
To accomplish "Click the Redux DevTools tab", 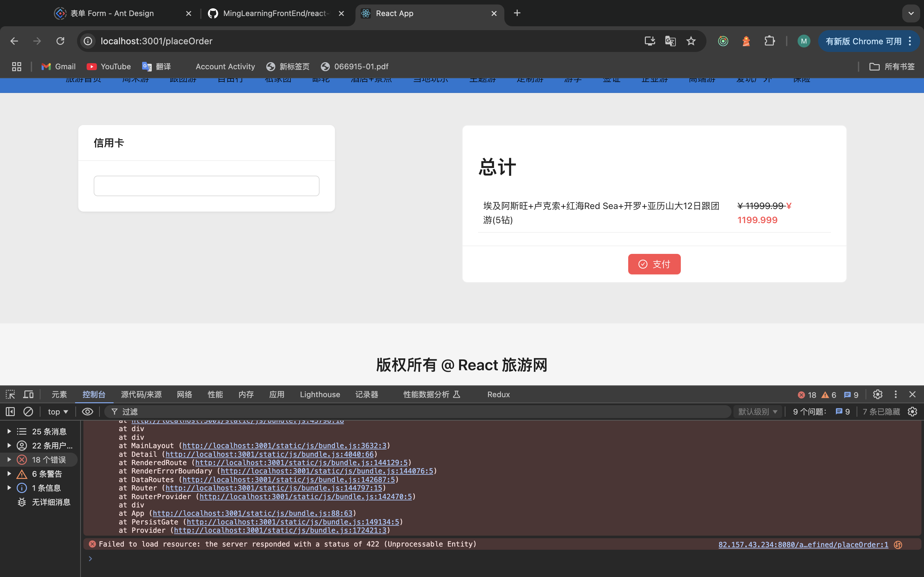I will point(499,394).
